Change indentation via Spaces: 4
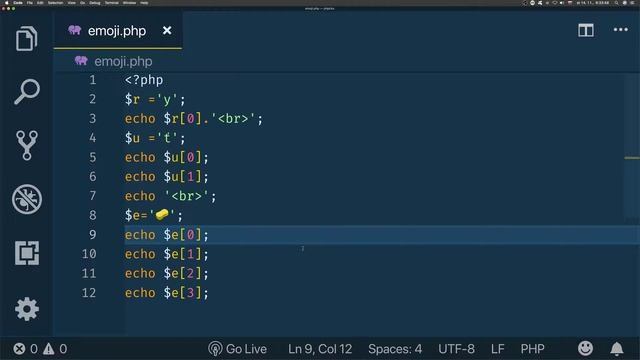Image resolution: width=640 pixels, height=360 pixels. (395, 349)
